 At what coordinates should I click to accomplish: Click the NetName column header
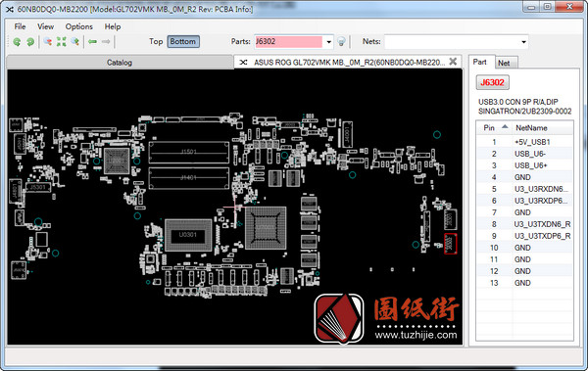(542, 128)
